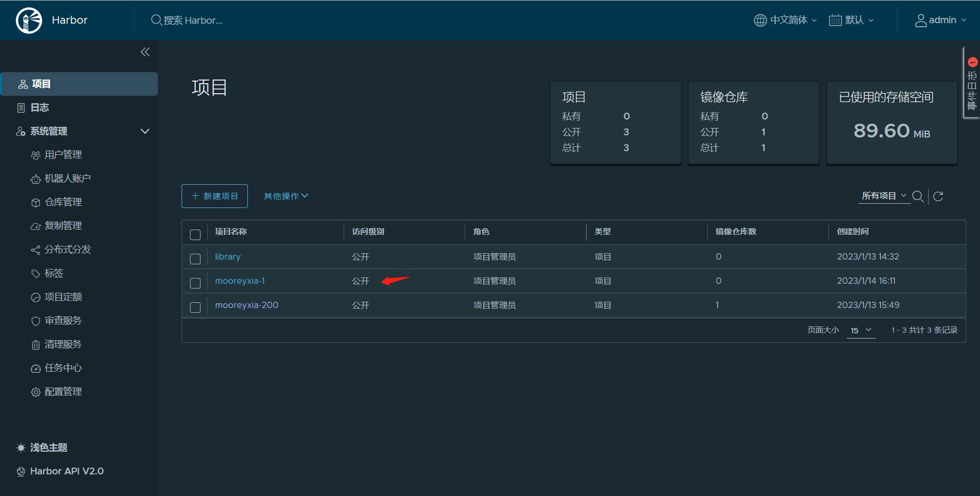The width and height of the screenshot is (980, 496).
Task: Click the 标签 tag icon
Action: [36, 274]
